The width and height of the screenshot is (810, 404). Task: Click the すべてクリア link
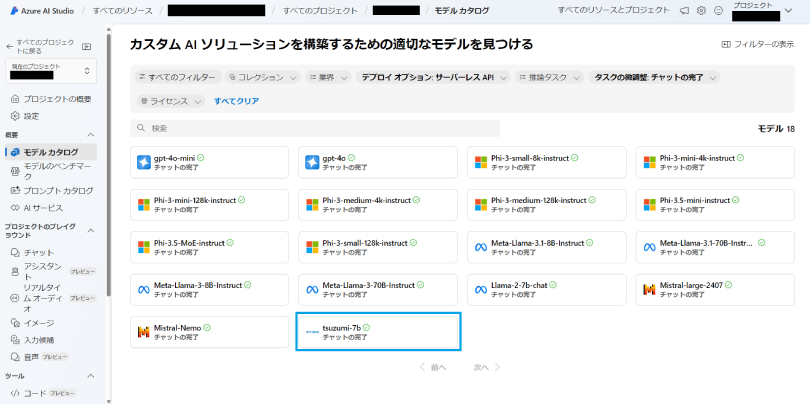point(236,101)
